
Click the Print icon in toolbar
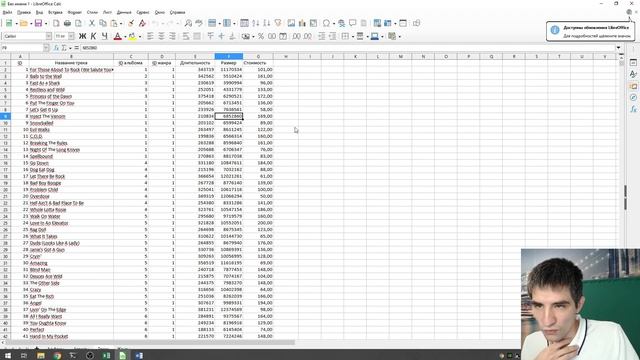coord(67,23)
